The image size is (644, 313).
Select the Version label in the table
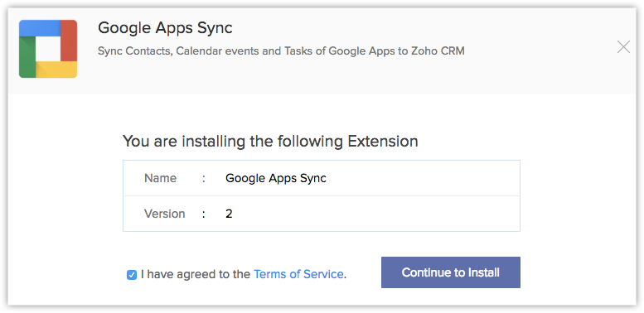tap(165, 214)
